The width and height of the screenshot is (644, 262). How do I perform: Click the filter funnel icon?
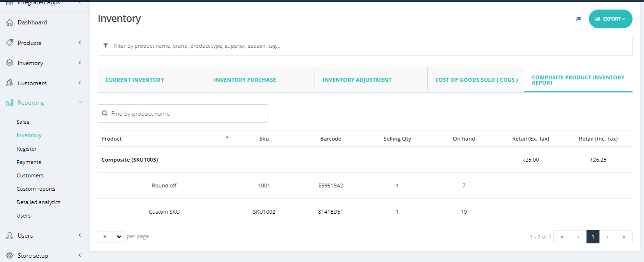106,46
